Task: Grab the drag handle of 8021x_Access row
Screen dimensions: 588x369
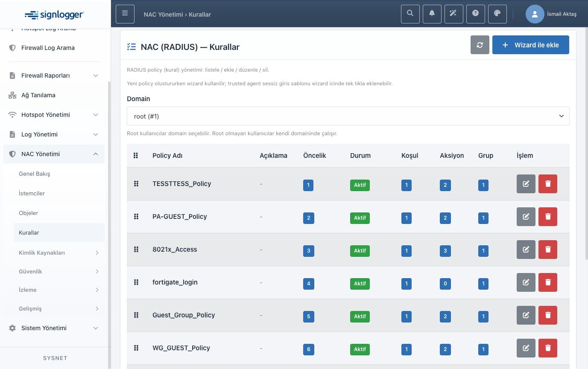Action: click(x=136, y=250)
